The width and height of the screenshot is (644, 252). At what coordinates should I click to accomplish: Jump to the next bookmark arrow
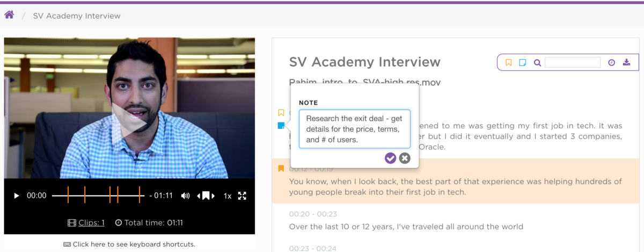coord(213,196)
